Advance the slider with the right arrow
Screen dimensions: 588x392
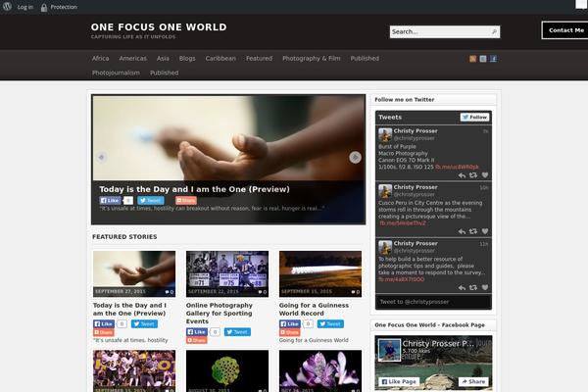point(355,157)
